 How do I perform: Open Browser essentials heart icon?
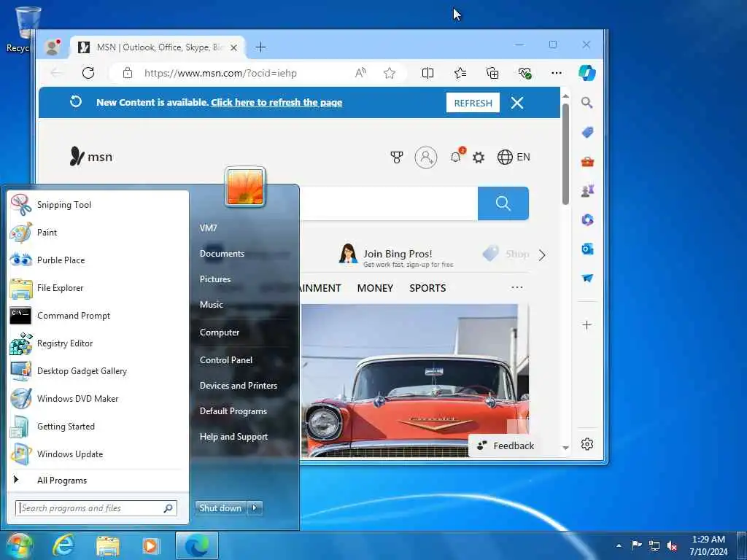(x=525, y=73)
